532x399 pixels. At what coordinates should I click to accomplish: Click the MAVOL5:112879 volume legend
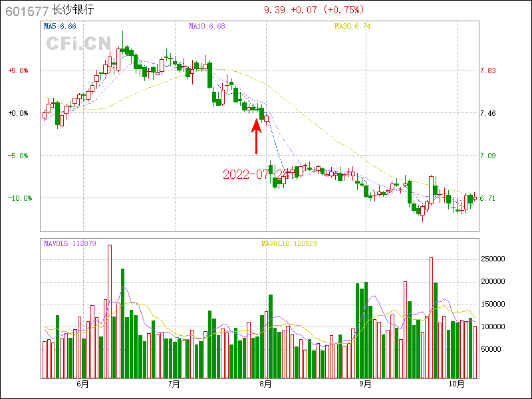[70, 243]
